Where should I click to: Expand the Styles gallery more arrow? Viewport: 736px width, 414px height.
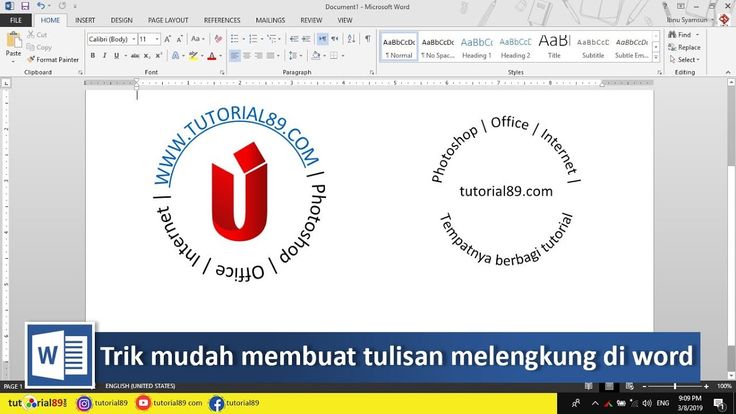(656, 58)
